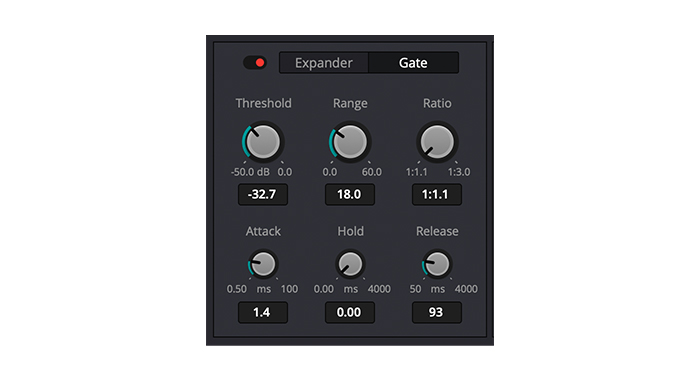Switch to Expander mode
The image size is (700, 380).
(x=324, y=63)
